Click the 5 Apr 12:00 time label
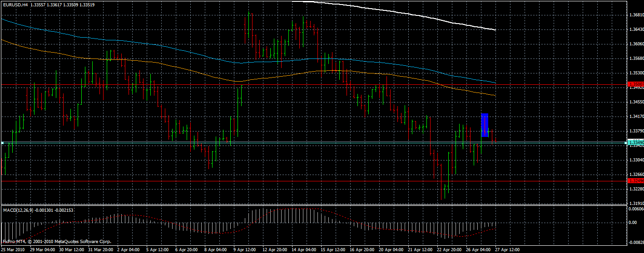Viewport: 644px width, 253px height. 157,250
